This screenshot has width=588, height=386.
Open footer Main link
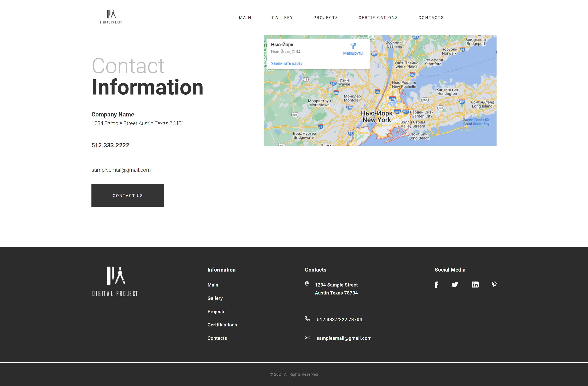click(x=213, y=285)
